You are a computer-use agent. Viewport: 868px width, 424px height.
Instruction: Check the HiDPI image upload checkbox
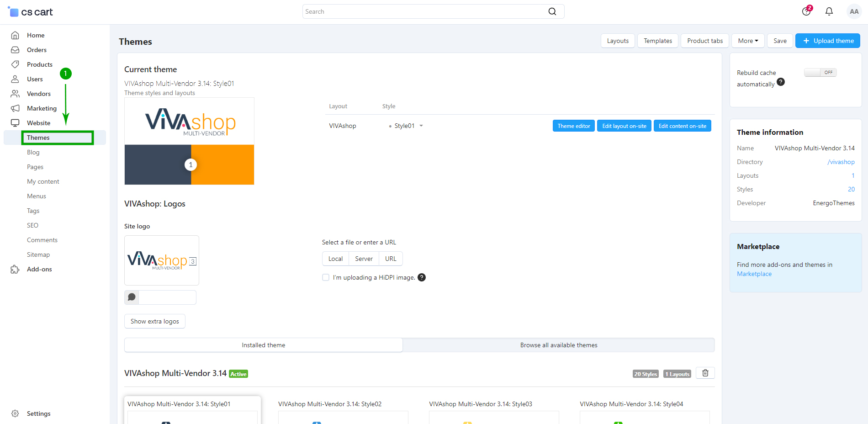point(326,277)
